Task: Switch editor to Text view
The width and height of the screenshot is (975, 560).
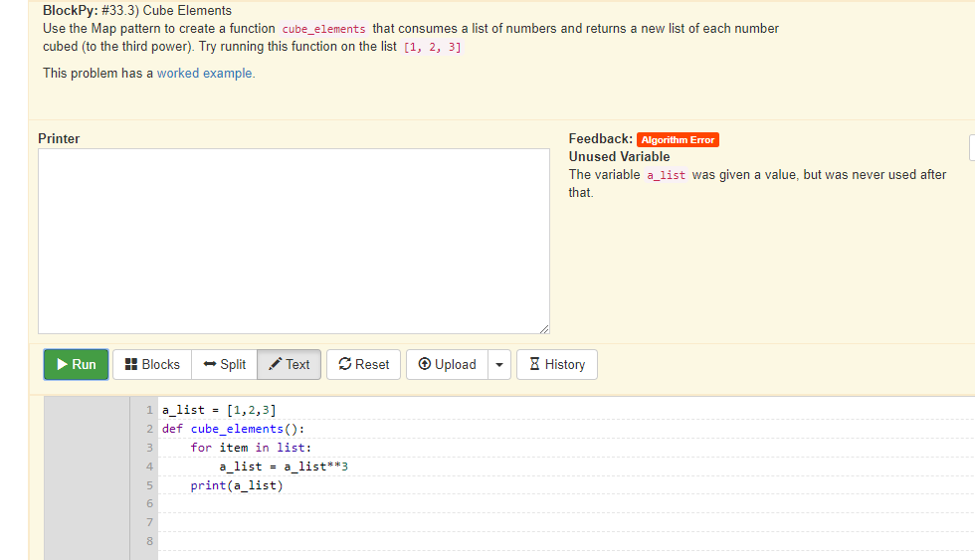Action: tap(290, 364)
